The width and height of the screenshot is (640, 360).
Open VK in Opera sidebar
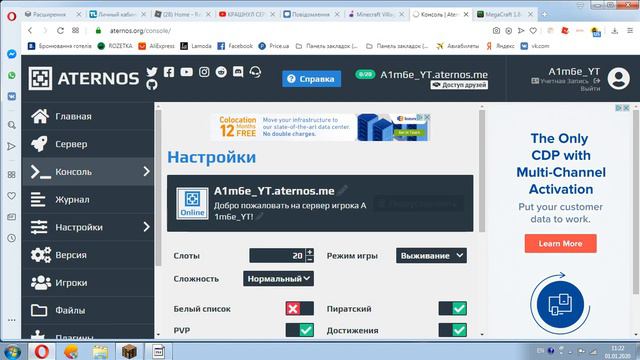click(11, 96)
